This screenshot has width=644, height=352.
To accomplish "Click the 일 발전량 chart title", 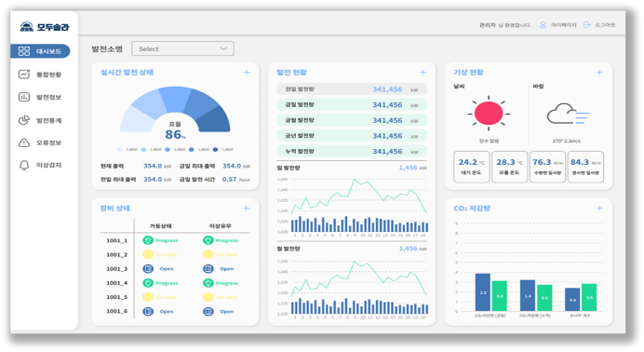I will click(288, 168).
